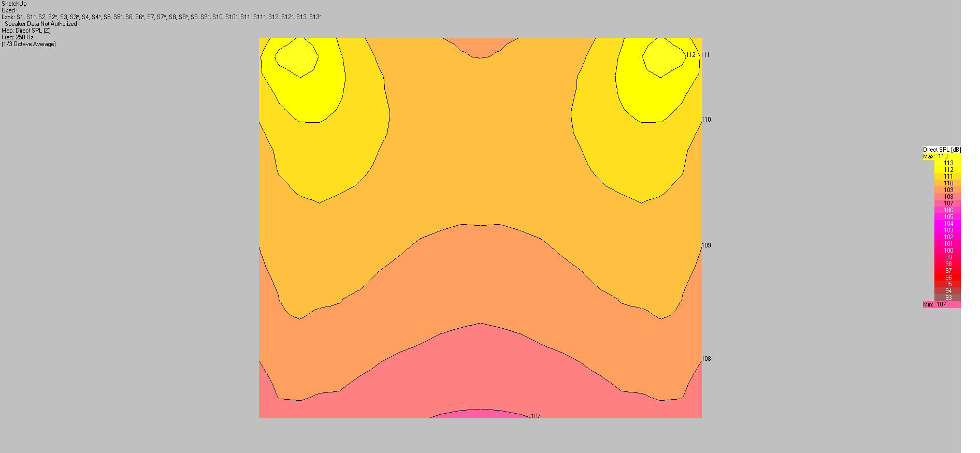Click the 110 contour label beside the map
980x453 pixels.
[706, 120]
